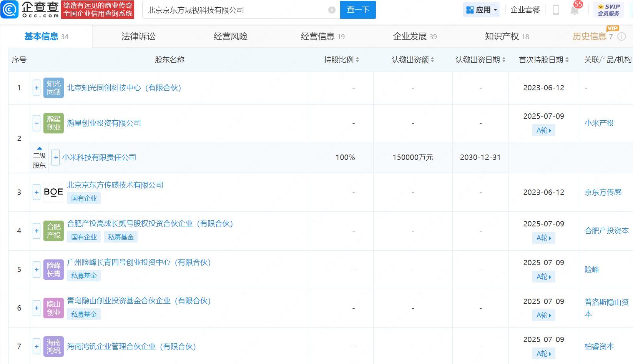Click the 150000万元 capital amount cell
Screen dimensions: 633x364
(x=413, y=157)
